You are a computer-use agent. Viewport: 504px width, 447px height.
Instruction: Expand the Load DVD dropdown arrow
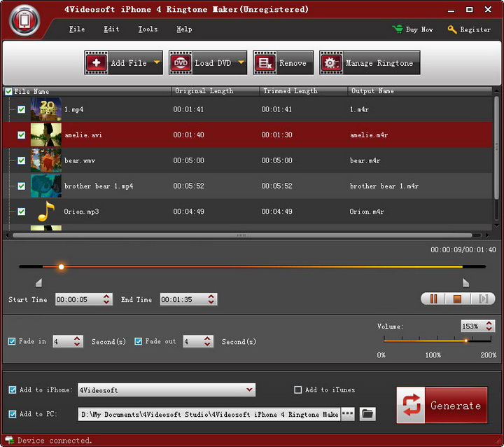[241, 62]
